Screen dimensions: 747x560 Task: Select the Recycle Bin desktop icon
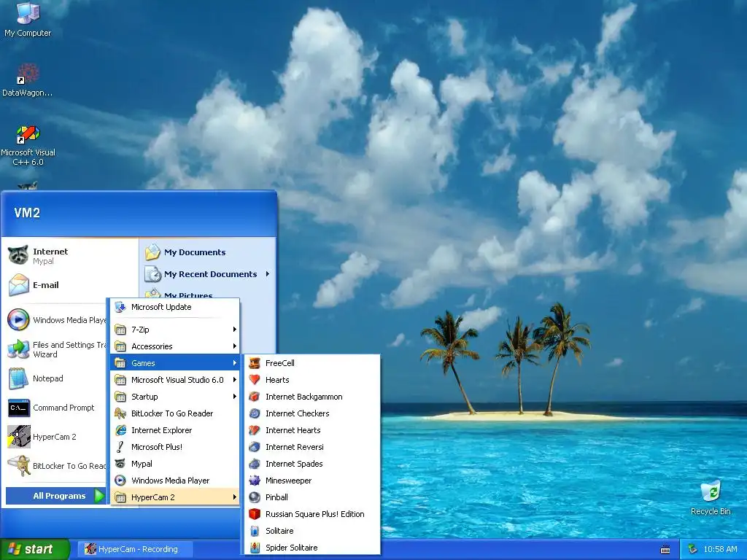click(x=711, y=491)
